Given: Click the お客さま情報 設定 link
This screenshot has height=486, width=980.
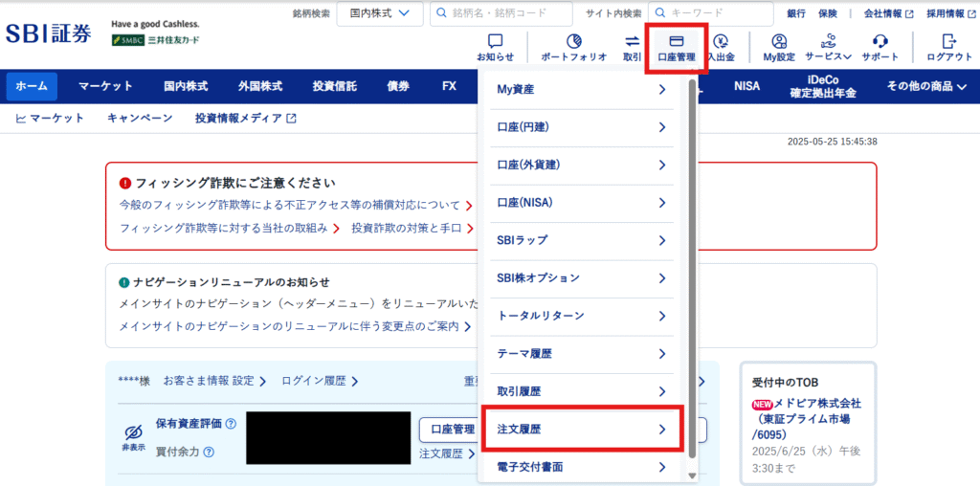Looking at the screenshot, I should pos(215,381).
